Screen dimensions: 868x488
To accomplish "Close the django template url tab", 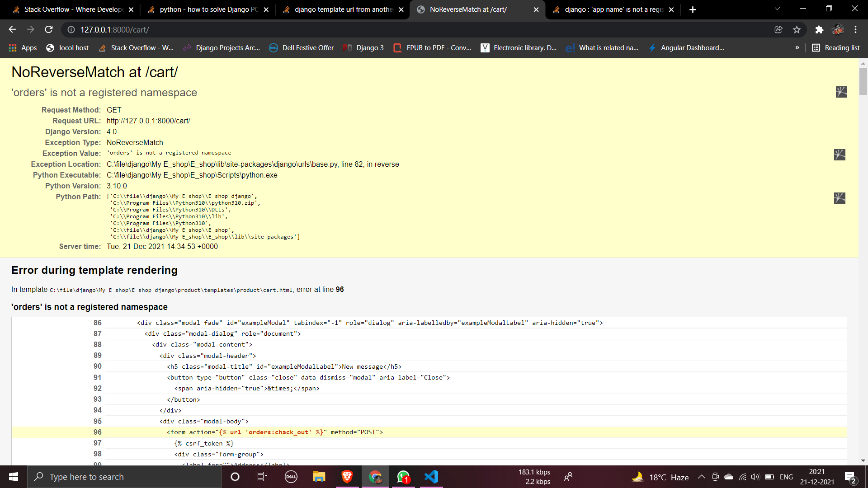I will click(401, 9).
